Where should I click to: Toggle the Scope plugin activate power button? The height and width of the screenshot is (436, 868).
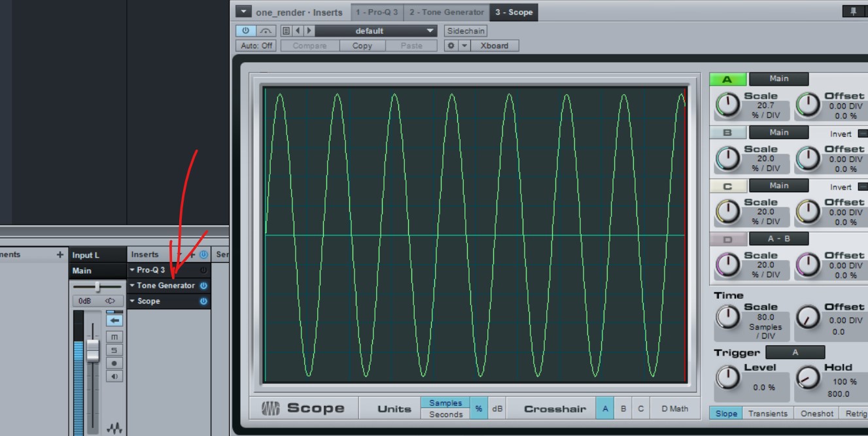click(x=246, y=31)
